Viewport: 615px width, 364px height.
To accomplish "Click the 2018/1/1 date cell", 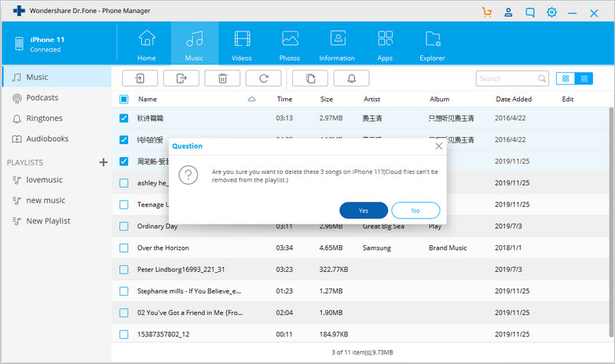I will click(508, 248).
